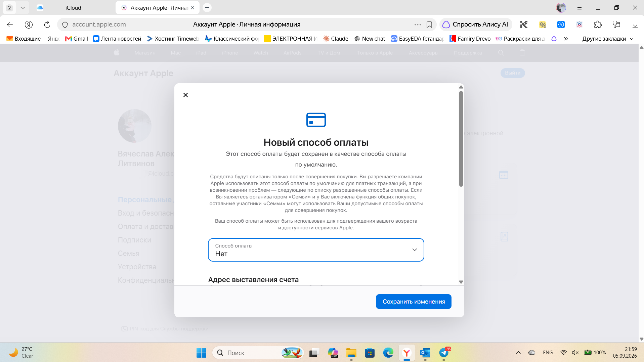Click the yellow percent extension icon
This screenshot has height=362, width=644.
tap(543, 25)
